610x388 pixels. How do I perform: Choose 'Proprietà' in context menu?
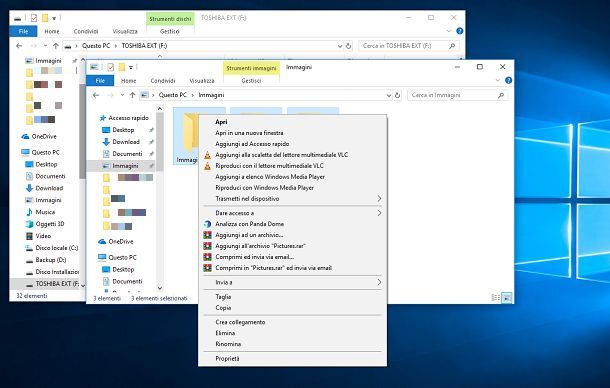pyautogui.click(x=227, y=359)
